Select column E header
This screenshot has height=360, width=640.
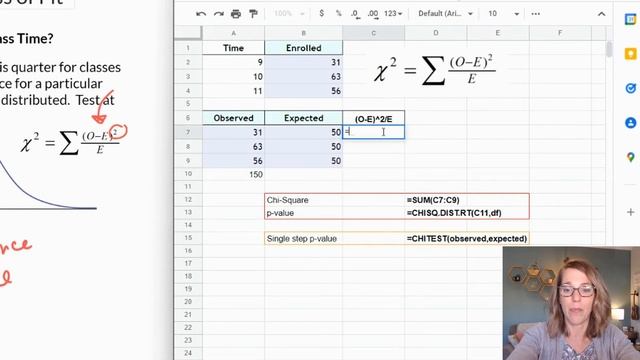pos(498,33)
